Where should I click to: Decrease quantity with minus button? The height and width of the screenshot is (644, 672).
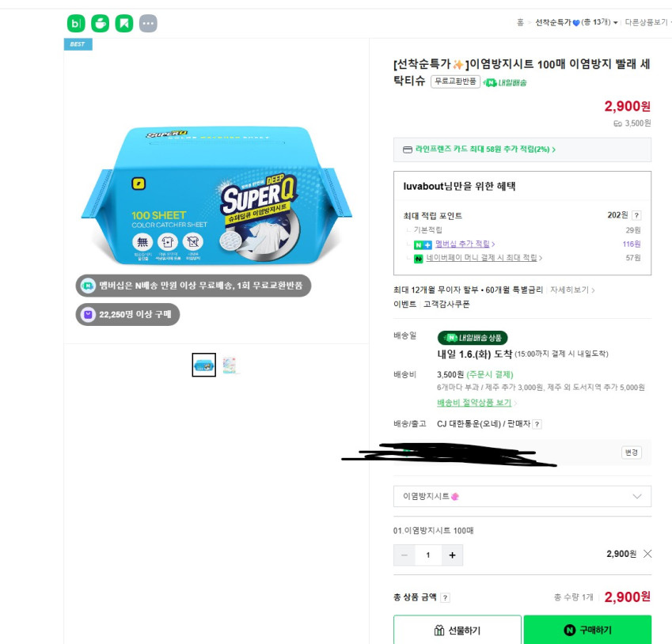(404, 555)
